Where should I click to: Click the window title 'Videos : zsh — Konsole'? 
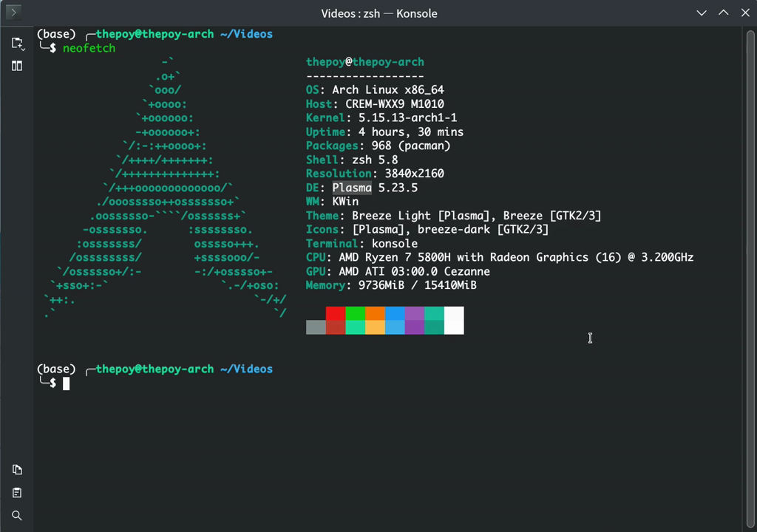coord(379,13)
